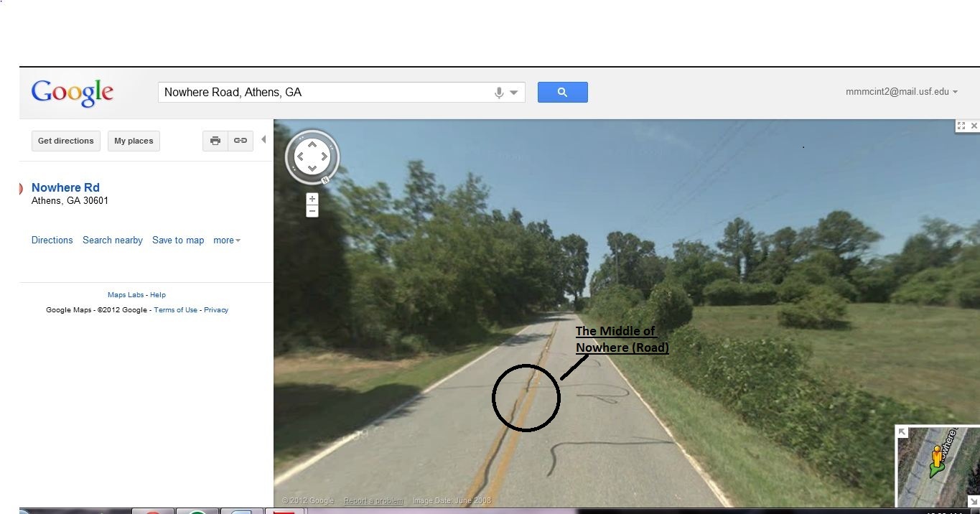Open the My places button
The image size is (980, 514).
[134, 141]
